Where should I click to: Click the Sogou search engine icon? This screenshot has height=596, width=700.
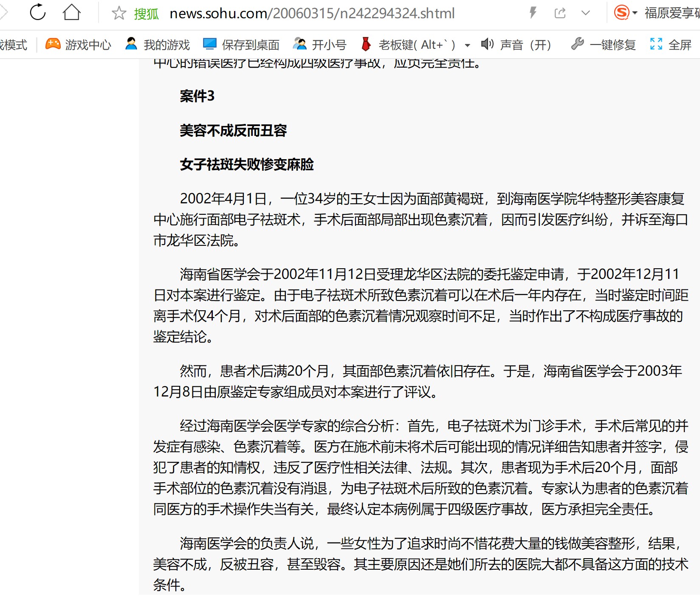click(621, 12)
